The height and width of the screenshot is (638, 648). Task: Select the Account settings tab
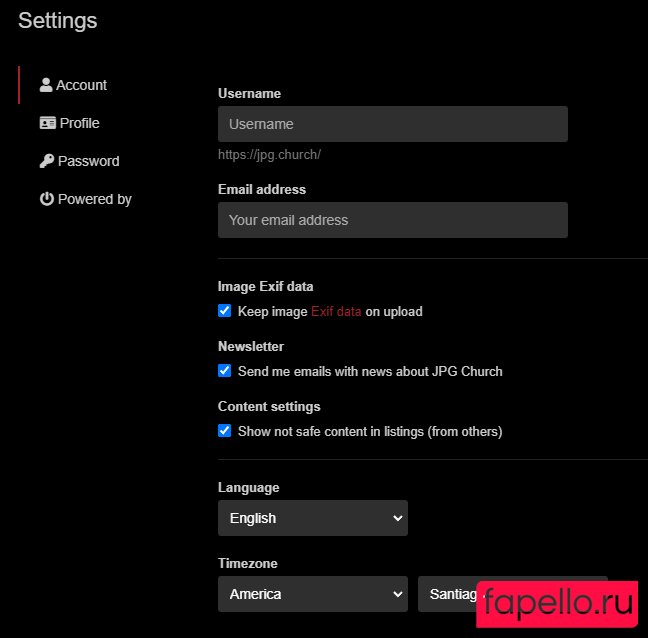click(x=81, y=85)
